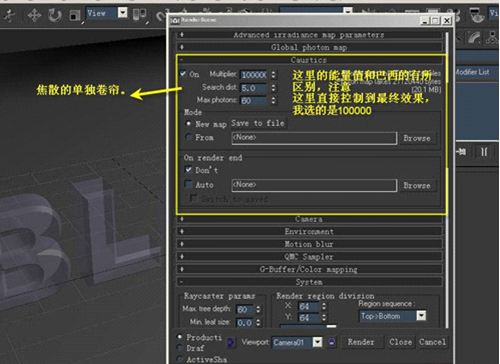Expand the Camera rollout

(309, 219)
